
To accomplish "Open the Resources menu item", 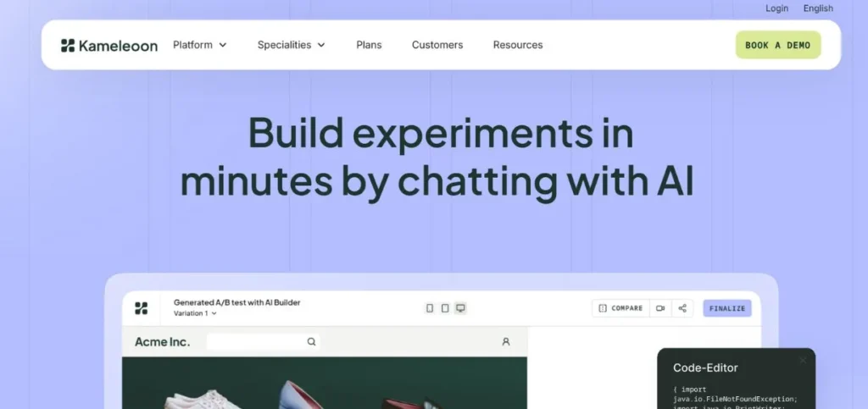I will pos(518,45).
